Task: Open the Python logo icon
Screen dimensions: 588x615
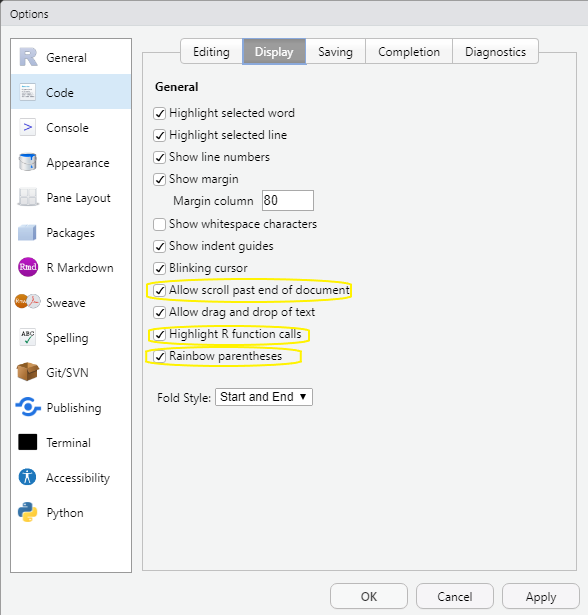Action: pyautogui.click(x=27, y=512)
